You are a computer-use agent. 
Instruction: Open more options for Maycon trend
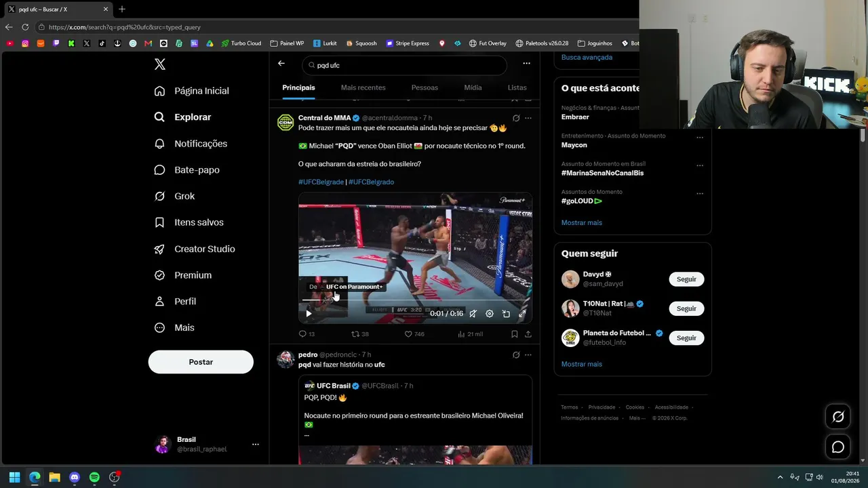click(700, 138)
